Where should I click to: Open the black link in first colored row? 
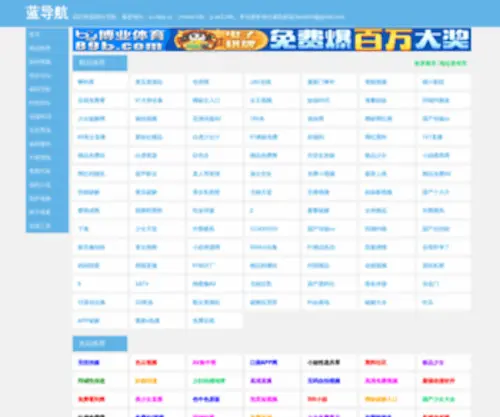point(323,362)
